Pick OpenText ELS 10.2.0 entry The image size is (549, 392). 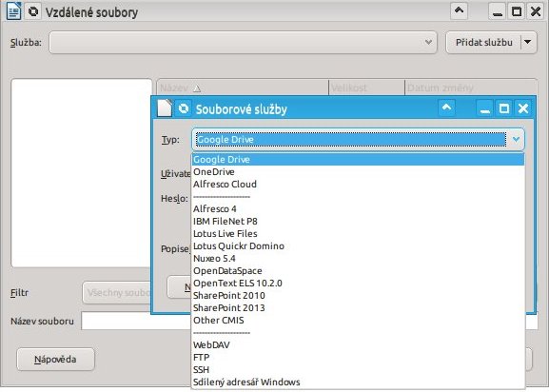(x=358, y=283)
